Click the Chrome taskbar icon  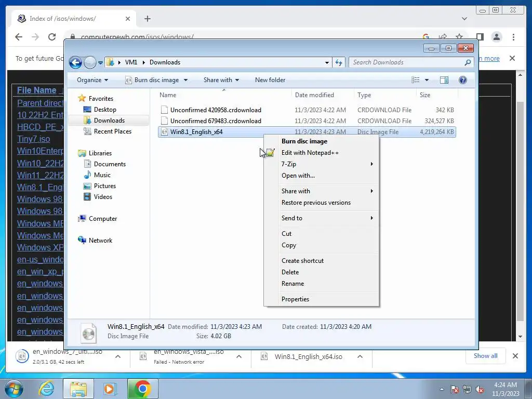(x=142, y=389)
